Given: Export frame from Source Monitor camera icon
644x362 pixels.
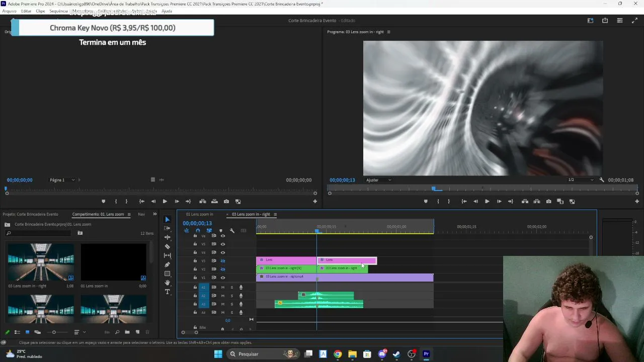Looking at the screenshot, I should [226, 201].
